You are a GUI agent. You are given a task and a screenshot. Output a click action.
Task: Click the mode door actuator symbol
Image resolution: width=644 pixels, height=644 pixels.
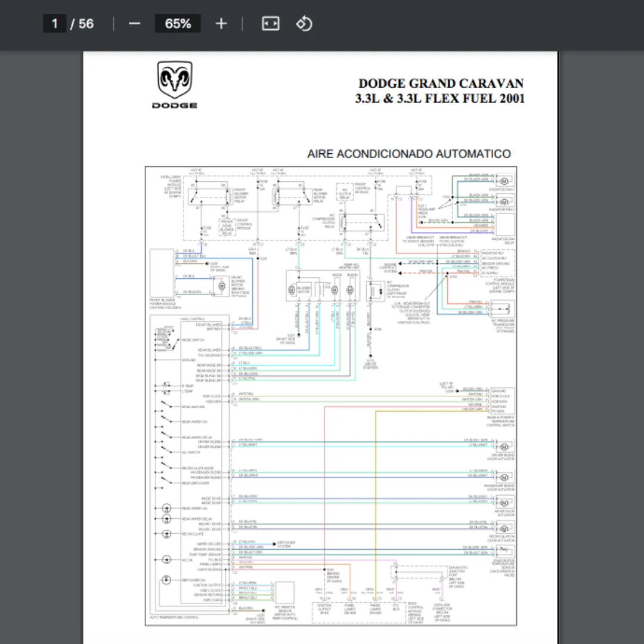(x=505, y=503)
